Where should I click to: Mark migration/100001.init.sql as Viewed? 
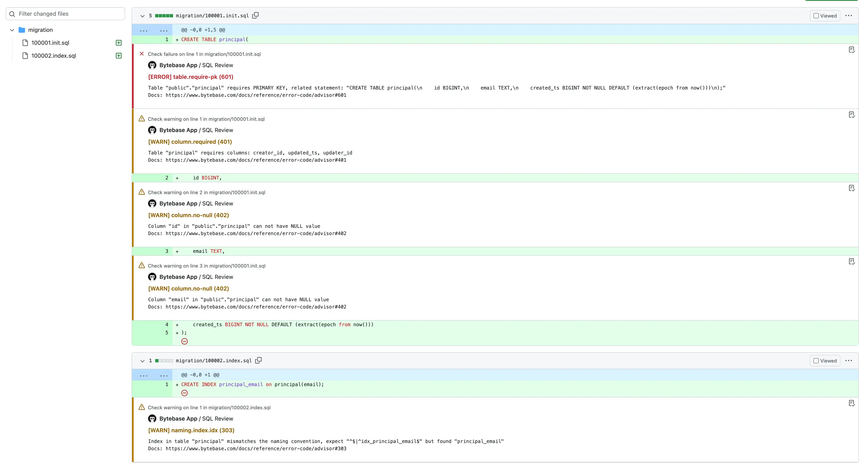(816, 16)
